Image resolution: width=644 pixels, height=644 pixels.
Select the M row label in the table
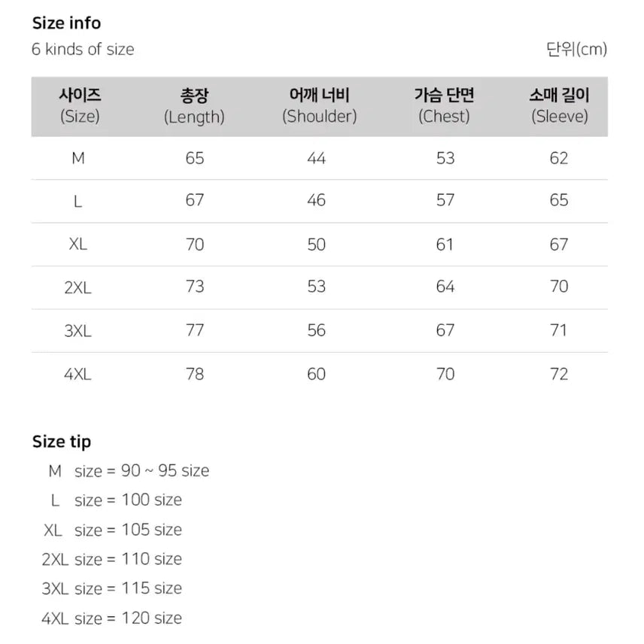[77, 158]
